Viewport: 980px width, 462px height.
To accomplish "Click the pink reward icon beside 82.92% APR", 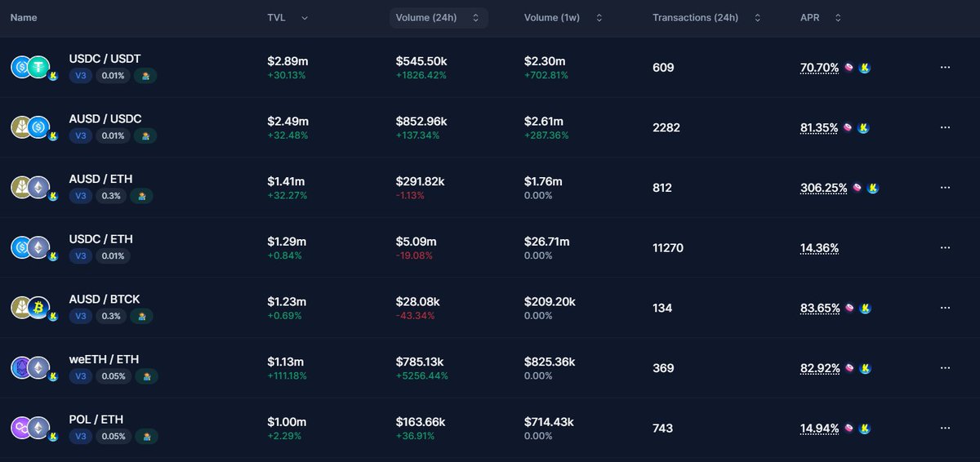I will (849, 368).
